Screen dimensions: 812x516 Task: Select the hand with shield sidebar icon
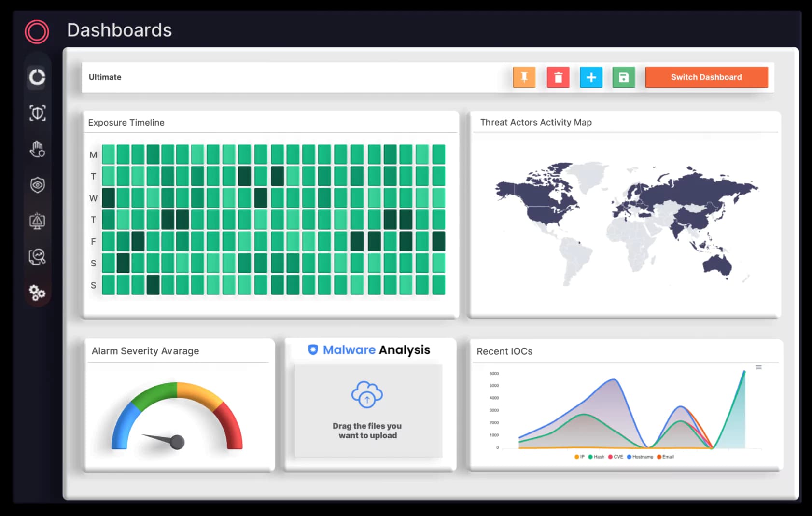click(x=37, y=149)
